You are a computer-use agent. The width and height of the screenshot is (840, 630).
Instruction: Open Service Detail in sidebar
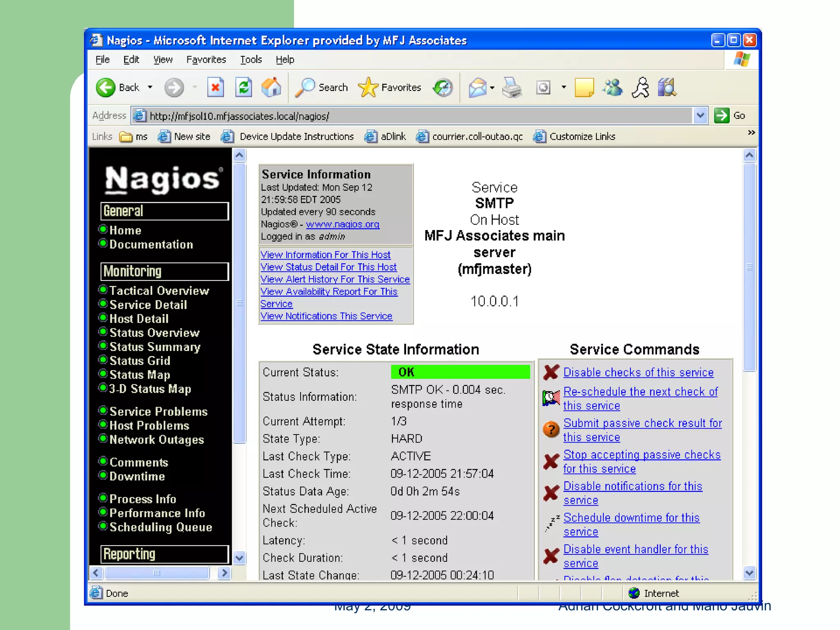click(x=148, y=305)
